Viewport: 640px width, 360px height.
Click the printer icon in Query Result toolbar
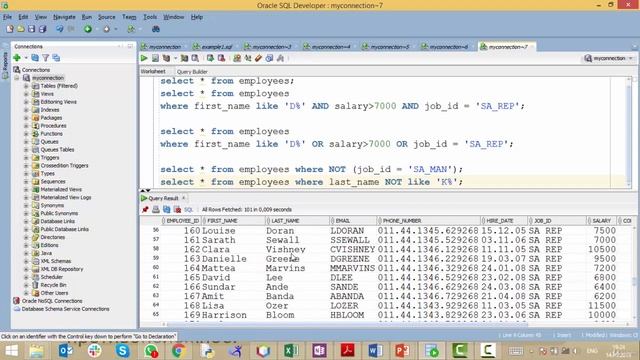(156, 209)
